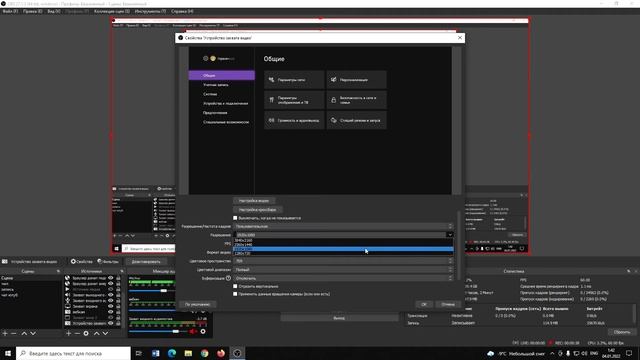Image resolution: width=640 pixels, height=360 pixels.
Task: Enable 'Выключать, когда не показывается' checkbox
Action: coord(235,218)
